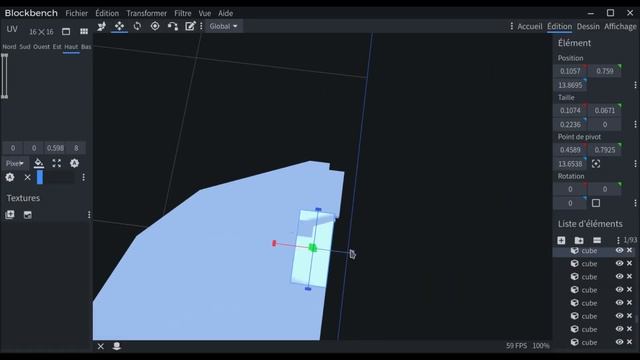Select the Vertex Snap tool
Screen dimensions: 640x360
[x=173, y=26]
